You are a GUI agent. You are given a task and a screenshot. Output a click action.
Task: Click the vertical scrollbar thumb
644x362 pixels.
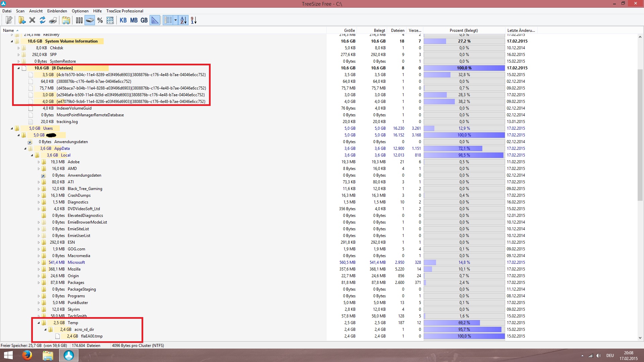640,134
